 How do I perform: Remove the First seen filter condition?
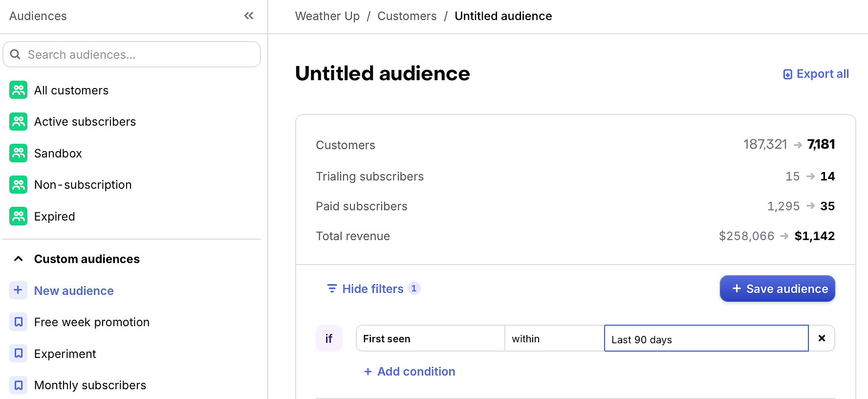(x=822, y=338)
